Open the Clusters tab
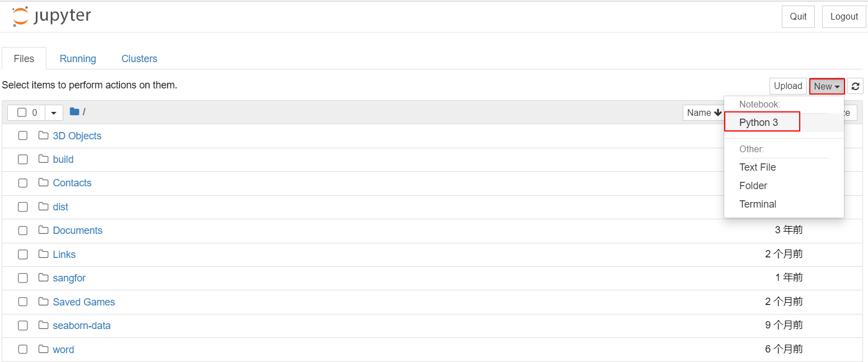868x362 pixels. [139, 59]
